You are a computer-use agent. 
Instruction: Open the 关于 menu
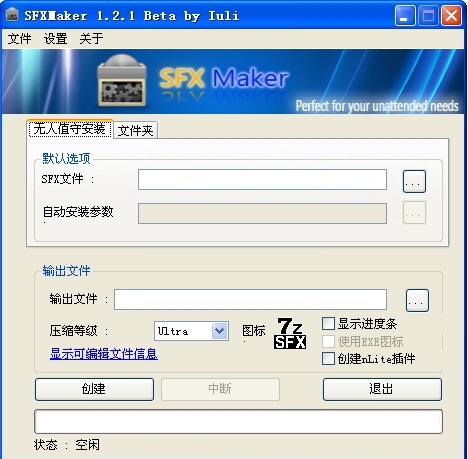click(x=91, y=39)
